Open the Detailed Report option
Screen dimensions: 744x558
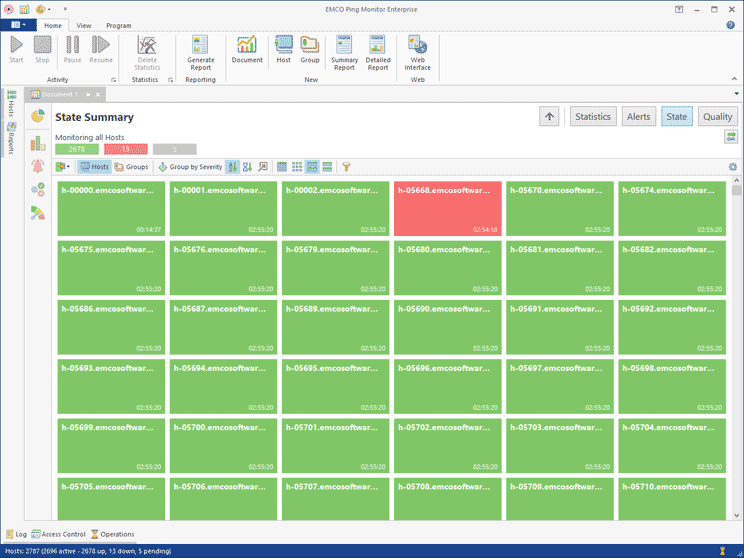coord(378,51)
